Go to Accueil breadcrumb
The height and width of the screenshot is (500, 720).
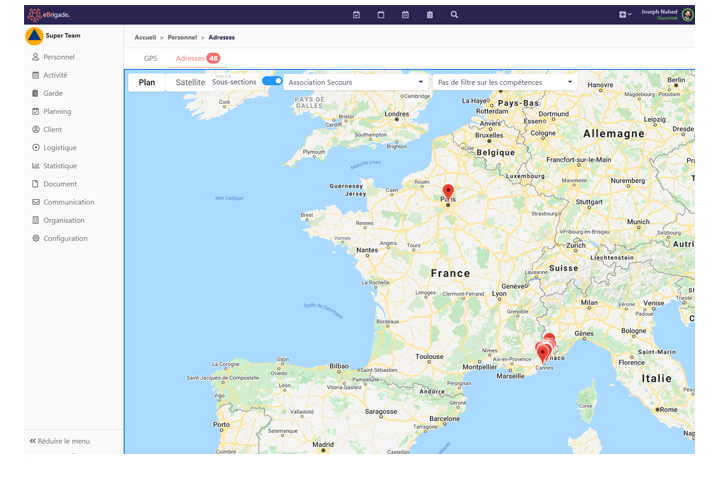coord(145,38)
